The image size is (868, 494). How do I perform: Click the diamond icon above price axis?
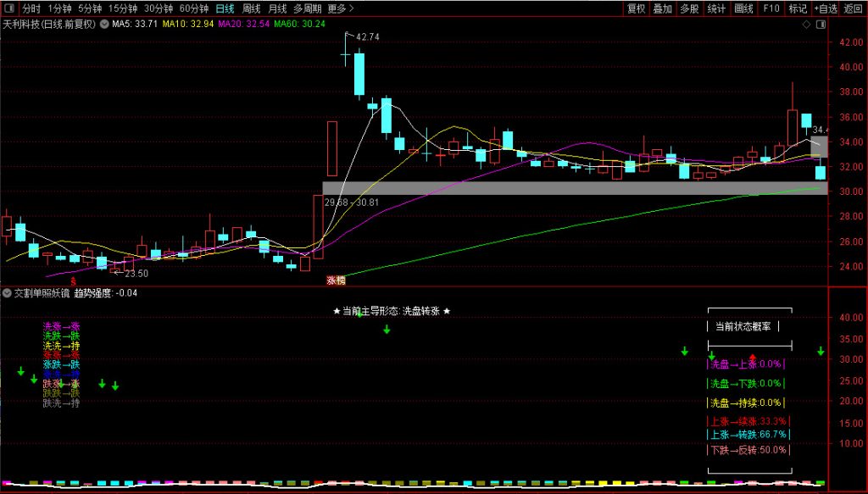805,25
